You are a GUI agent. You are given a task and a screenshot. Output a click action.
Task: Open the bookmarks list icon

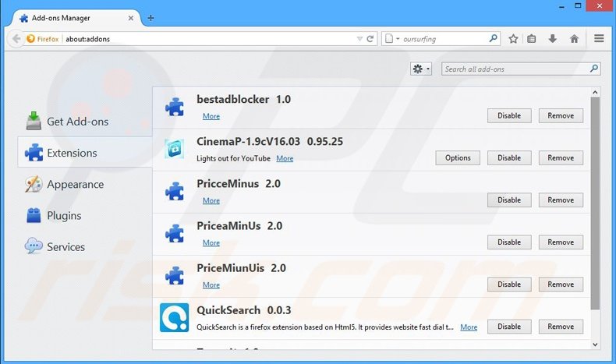pyautogui.click(x=532, y=38)
